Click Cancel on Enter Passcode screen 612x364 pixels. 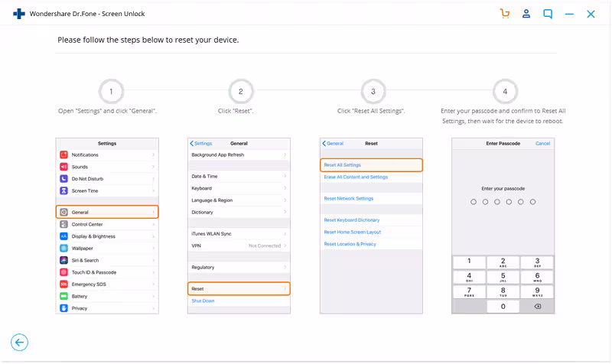pyautogui.click(x=542, y=144)
